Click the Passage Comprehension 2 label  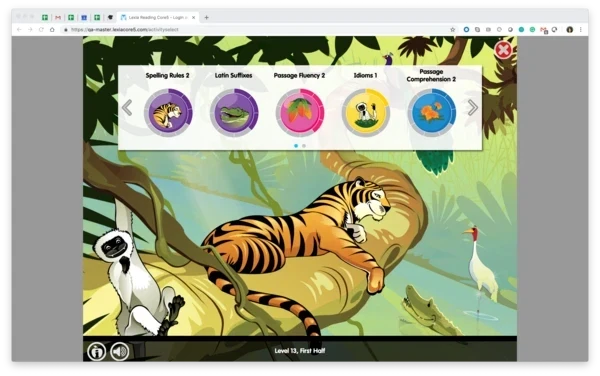coord(431,75)
